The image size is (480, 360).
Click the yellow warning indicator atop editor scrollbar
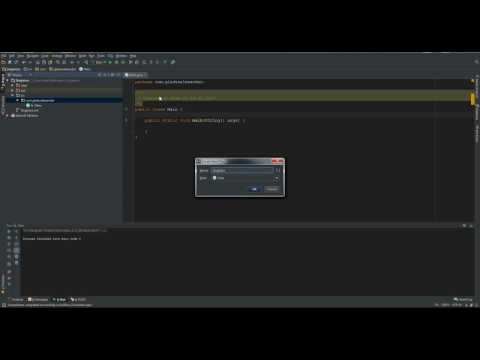pyautogui.click(x=472, y=82)
